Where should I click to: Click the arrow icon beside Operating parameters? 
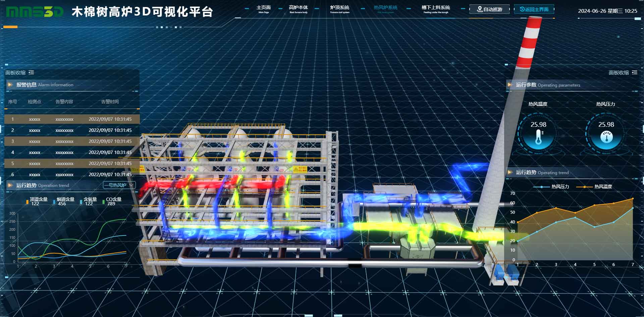coord(510,85)
